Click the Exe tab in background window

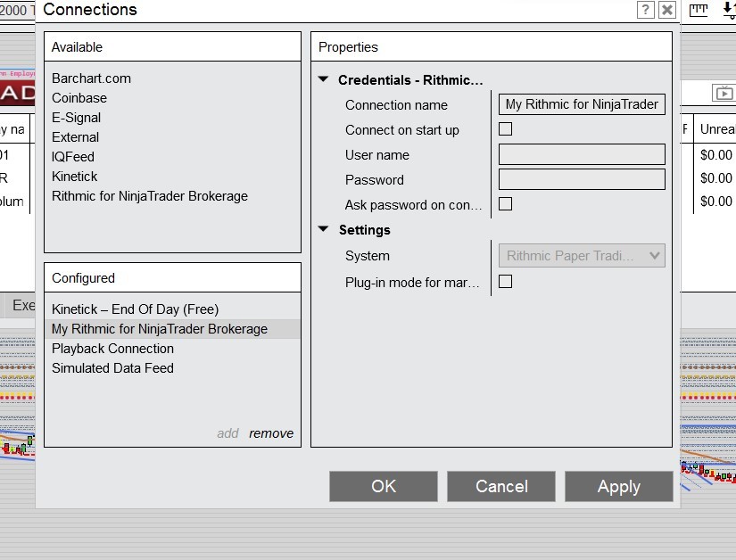(21, 305)
